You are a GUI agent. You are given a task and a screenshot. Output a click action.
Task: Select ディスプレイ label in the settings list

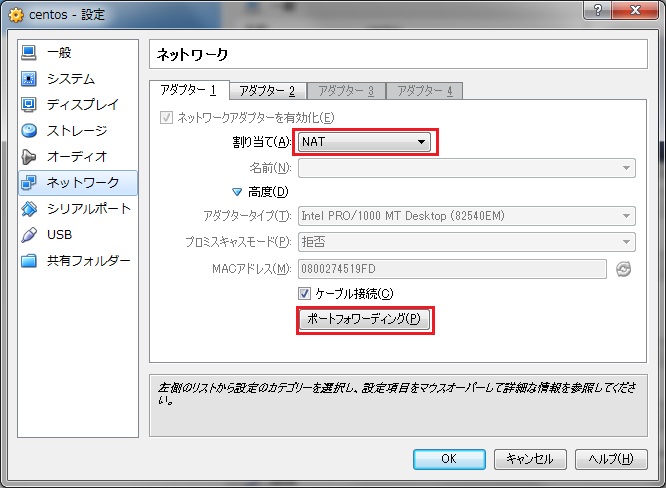click(x=83, y=104)
